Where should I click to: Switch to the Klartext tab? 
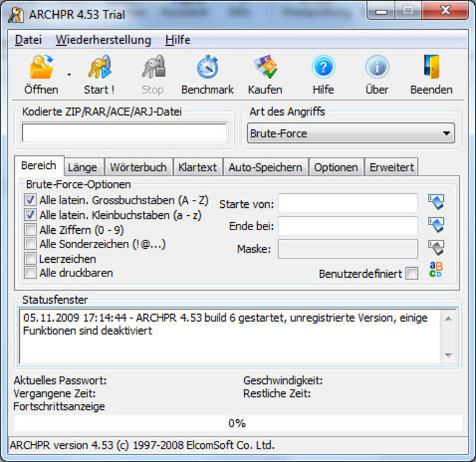[198, 167]
